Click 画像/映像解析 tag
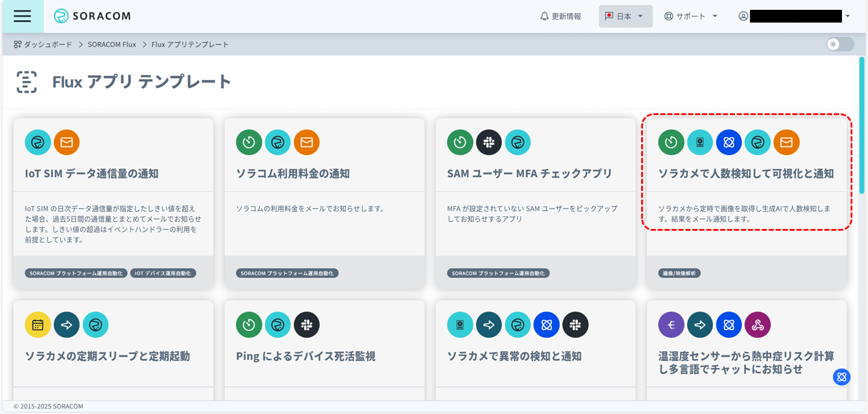 pyautogui.click(x=679, y=273)
